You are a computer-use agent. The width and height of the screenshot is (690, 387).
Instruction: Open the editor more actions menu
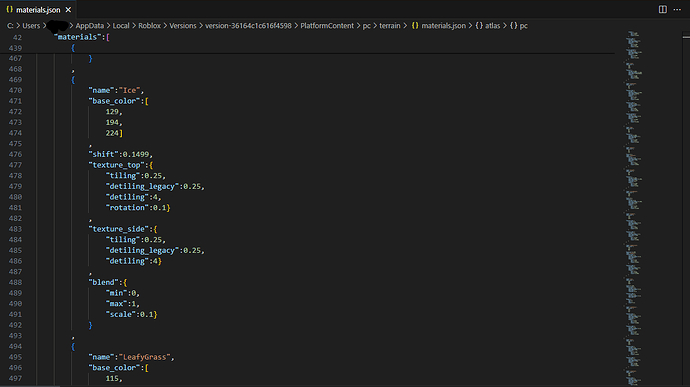(x=677, y=9)
